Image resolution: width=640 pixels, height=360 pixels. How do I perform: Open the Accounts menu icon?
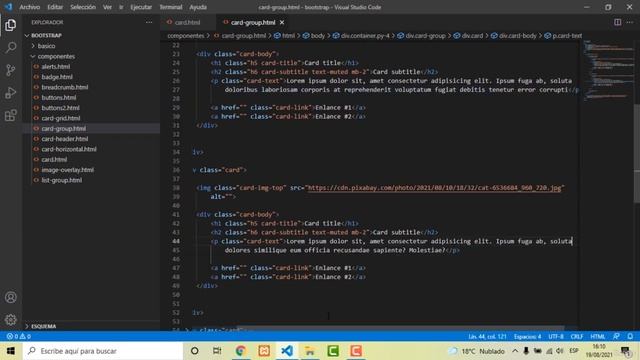11,297
